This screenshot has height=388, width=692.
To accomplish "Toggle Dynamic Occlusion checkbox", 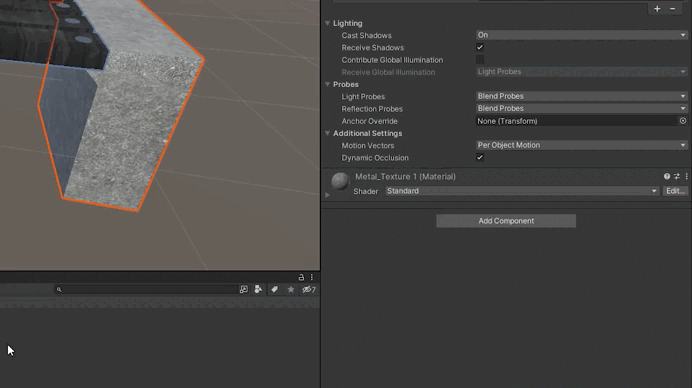I will [480, 157].
